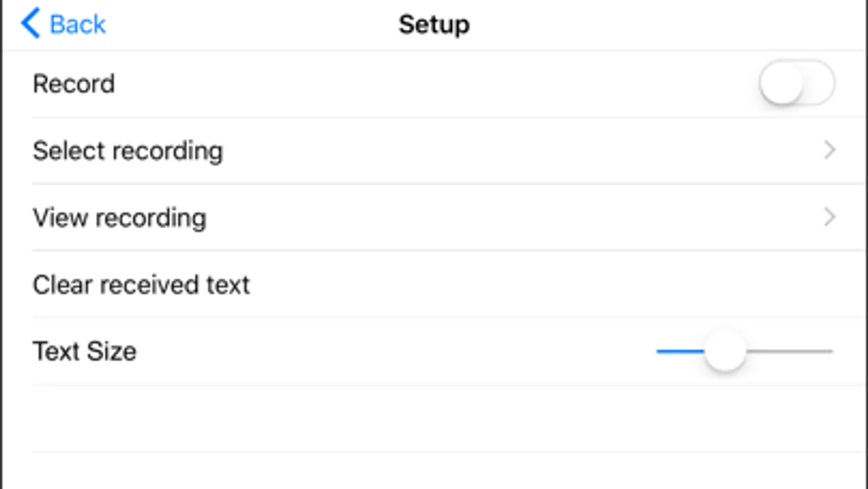Click far right end of Text Size slider
Viewport: 868px width, 489px height.
coord(829,351)
